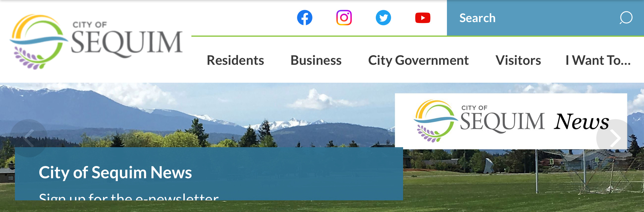Image resolution: width=644 pixels, height=212 pixels.
Task: Open the I Want To... menu
Action: coord(598,60)
